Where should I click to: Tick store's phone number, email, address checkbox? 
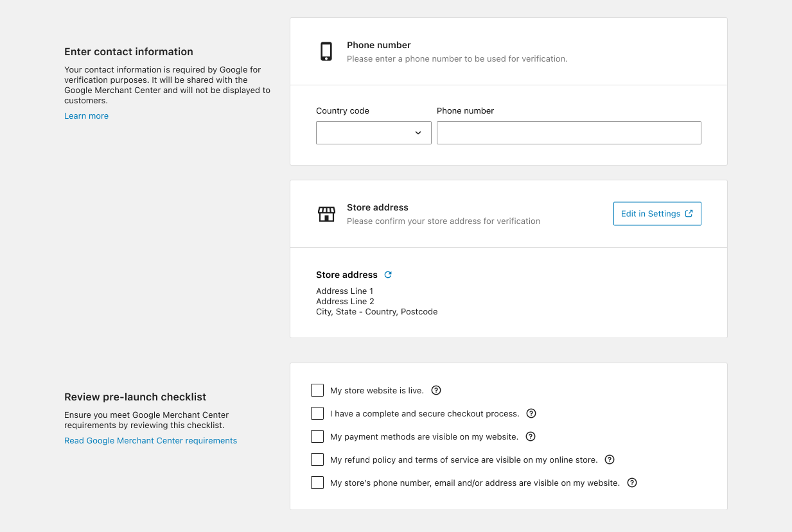pyautogui.click(x=317, y=483)
